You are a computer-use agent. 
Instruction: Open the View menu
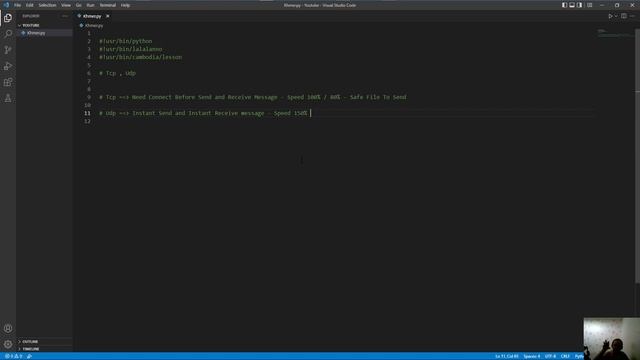(66, 5)
